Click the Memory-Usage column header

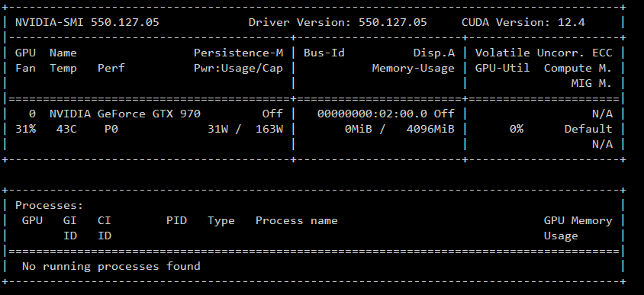(x=413, y=68)
